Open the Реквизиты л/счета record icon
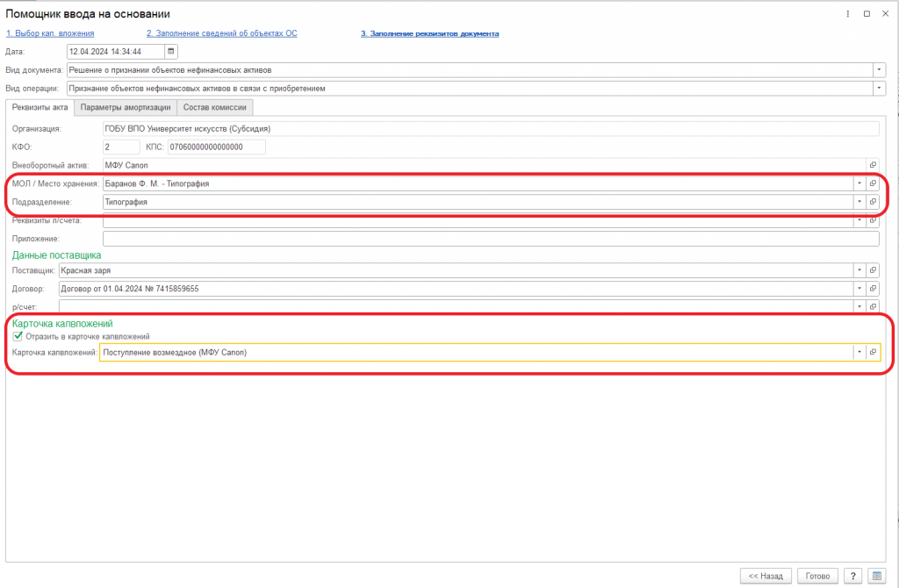The height and width of the screenshot is (588, 899). pos(873,220)
